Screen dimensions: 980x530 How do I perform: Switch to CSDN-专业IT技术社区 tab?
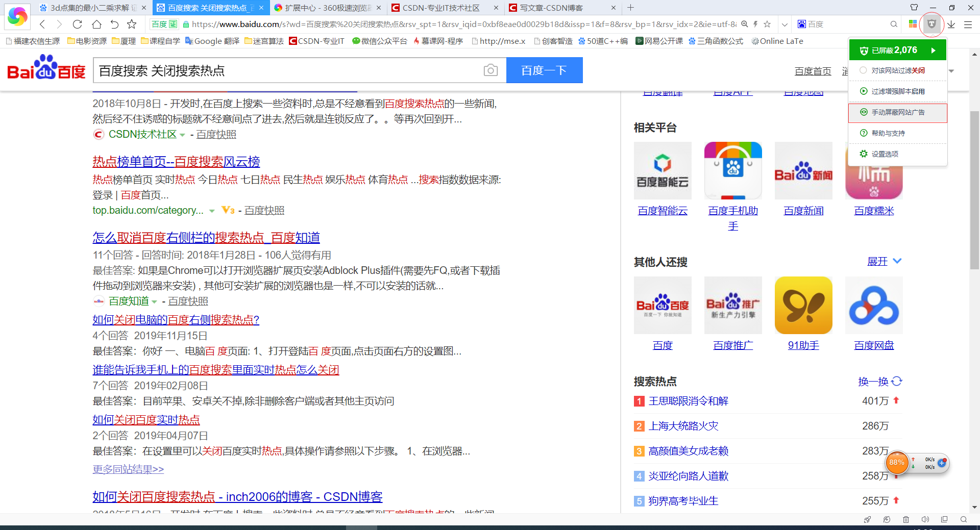point(446,8)
